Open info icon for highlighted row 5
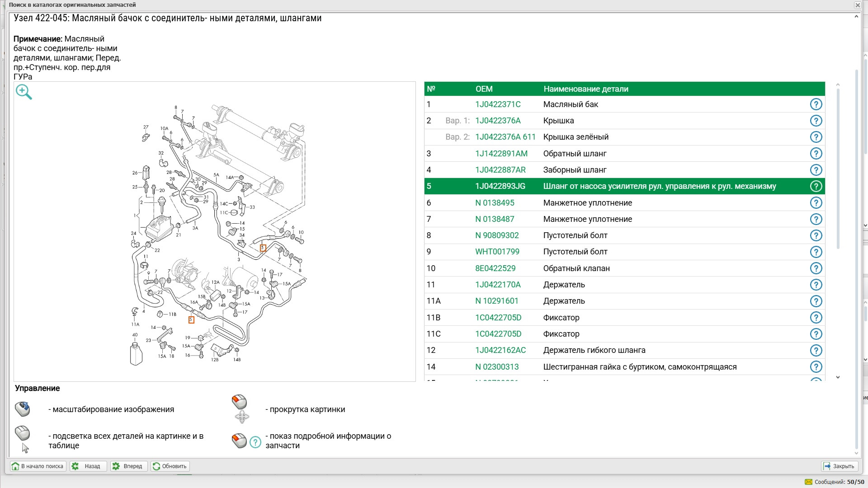Screen dimensions: 868x488 (816, 186)
